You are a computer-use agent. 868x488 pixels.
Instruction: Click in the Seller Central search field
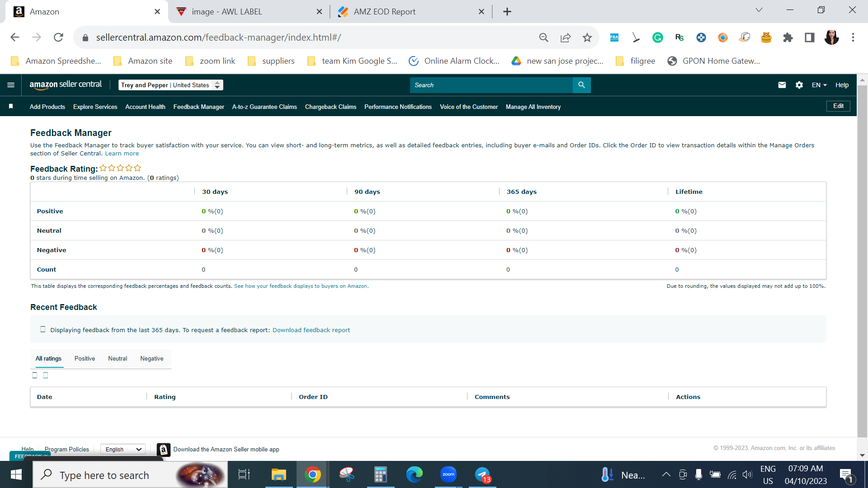[491, 85]
